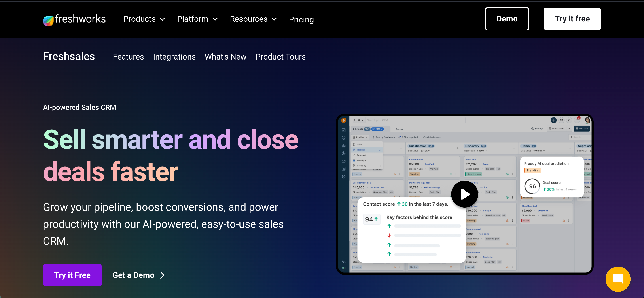Screen dimensions: 644x298
Task: Open the app-switcher dots grid in CRM sidebar
Action: [344, 268]
